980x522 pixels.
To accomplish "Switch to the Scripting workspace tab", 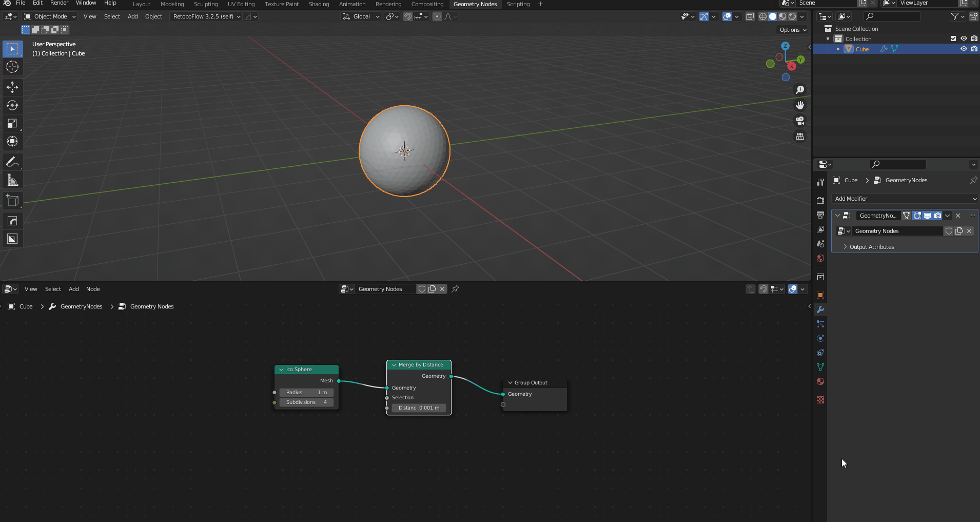I will pyautogui.click(x=518, y=4).
